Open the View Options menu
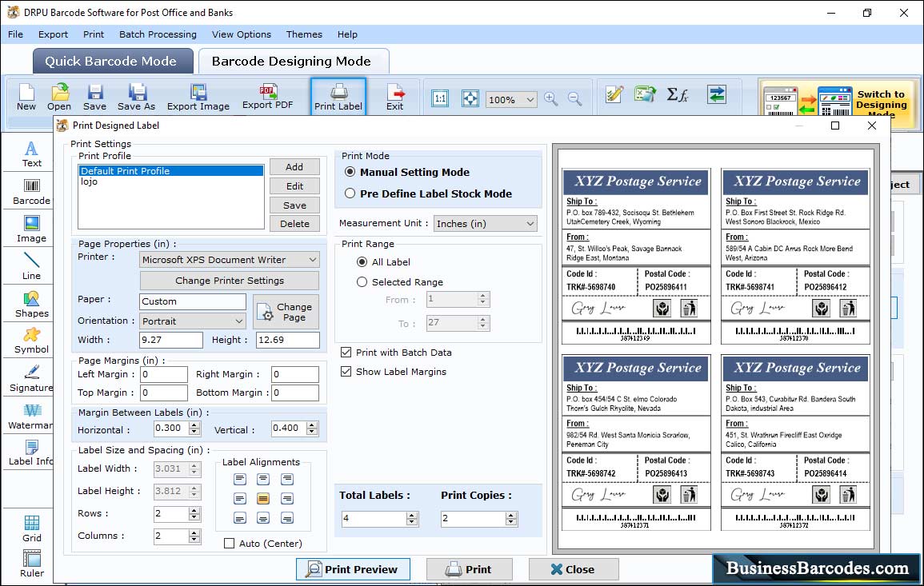This screenshot has width=924, height=586. point(242,34)
